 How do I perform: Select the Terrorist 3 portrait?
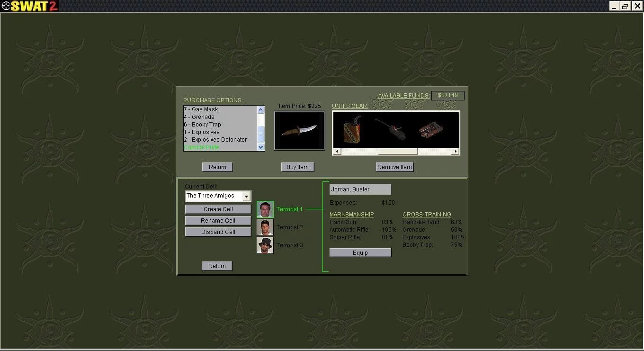[x=265, y=245]
